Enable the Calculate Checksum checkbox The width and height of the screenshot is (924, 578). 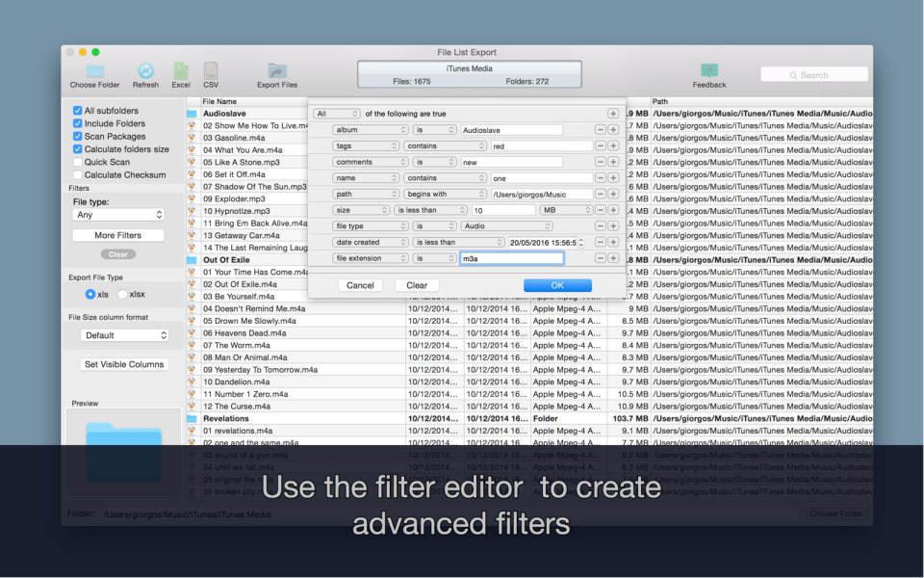77,175
